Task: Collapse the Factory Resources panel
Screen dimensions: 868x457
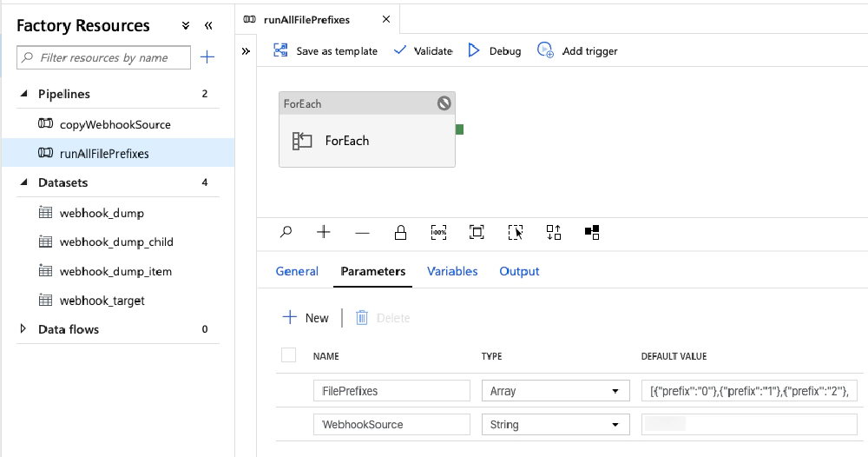Action: point(208,25)
